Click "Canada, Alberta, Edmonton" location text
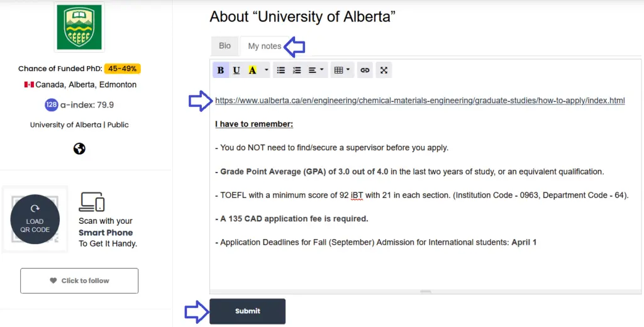Image resolution: width=644 pixels, height=327 pixels. [86, 85]
